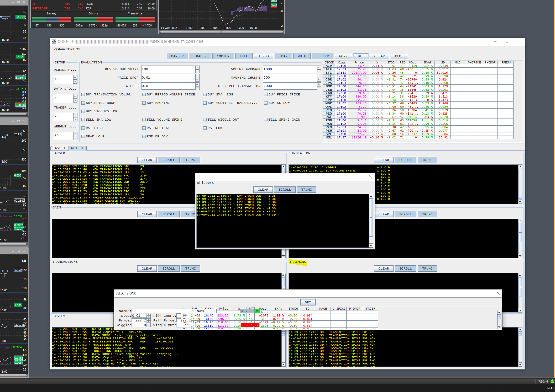The width and height of the screenshot is (555, 392).
Task: Enable BUY TRANSACTION VOLUM... checkbox
Action: click(83, 94)
